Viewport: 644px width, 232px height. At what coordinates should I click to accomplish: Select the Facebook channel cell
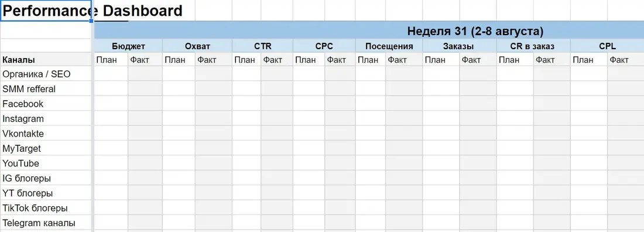coord(46,104)
